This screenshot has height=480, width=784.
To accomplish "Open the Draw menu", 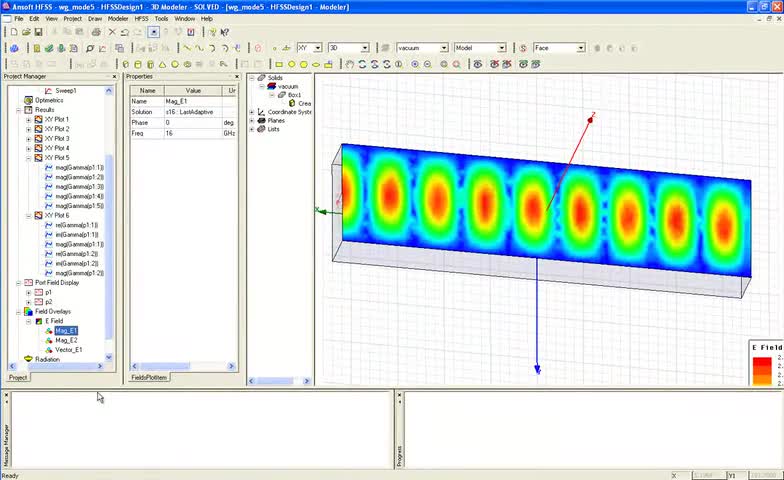I will click(95, 18).
